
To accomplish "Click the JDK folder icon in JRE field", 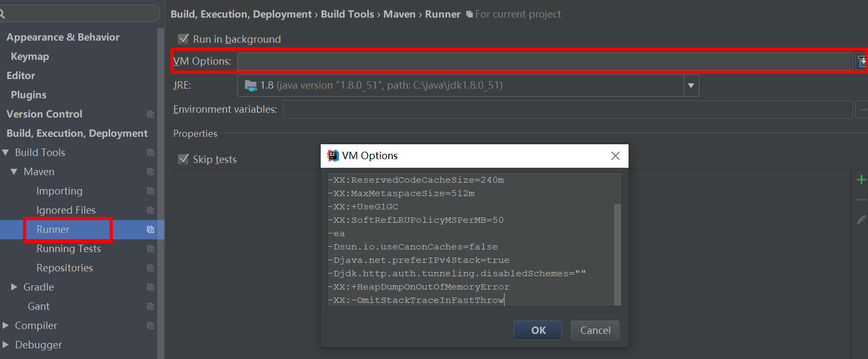I will [x=250, y=85].
